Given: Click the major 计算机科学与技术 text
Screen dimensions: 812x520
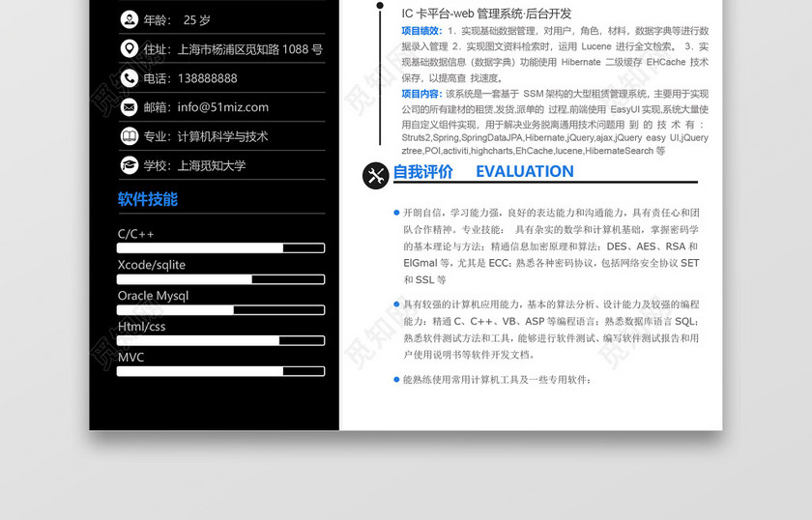Looking at the screenshot, I should tap(222, 136).
